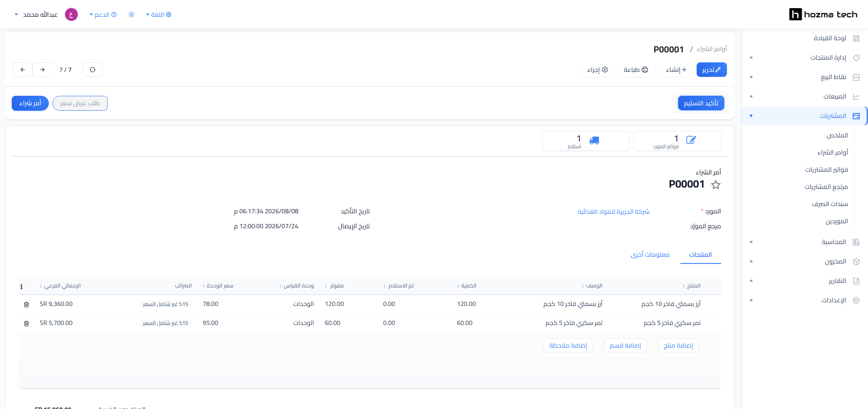Click the purchases sidebar icon
Screen dimensions: 868x409
pos(856,116)
